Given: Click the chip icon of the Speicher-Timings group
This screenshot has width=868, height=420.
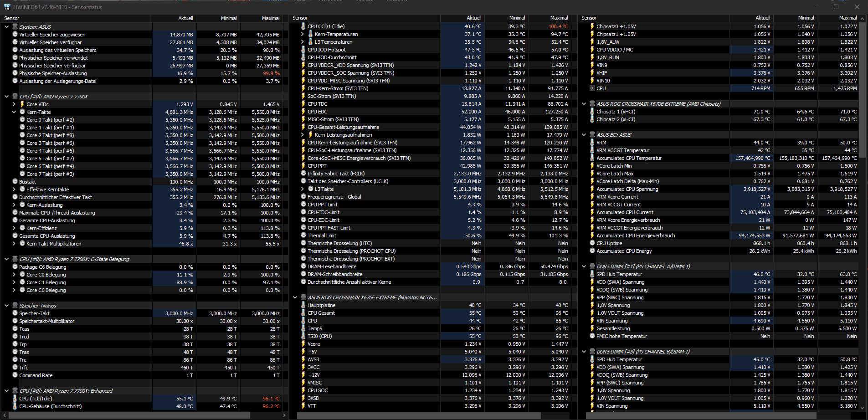Looking at the screenshot, I should 15,306.
